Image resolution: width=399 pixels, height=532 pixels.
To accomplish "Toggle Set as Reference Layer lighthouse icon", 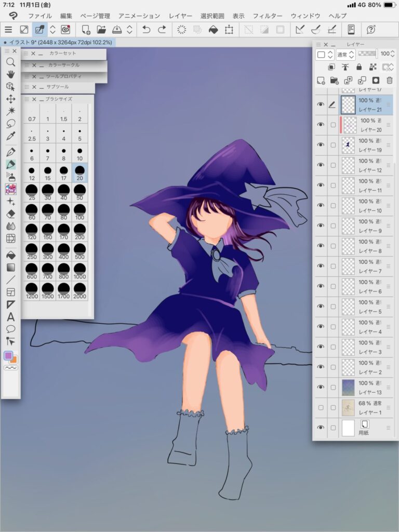I will pos(345,67).
